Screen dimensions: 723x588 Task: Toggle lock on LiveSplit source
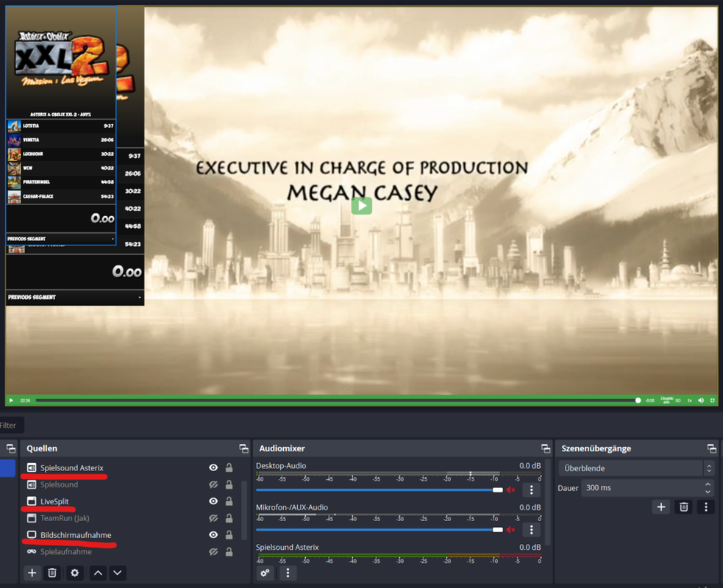[x=229, y=501]
